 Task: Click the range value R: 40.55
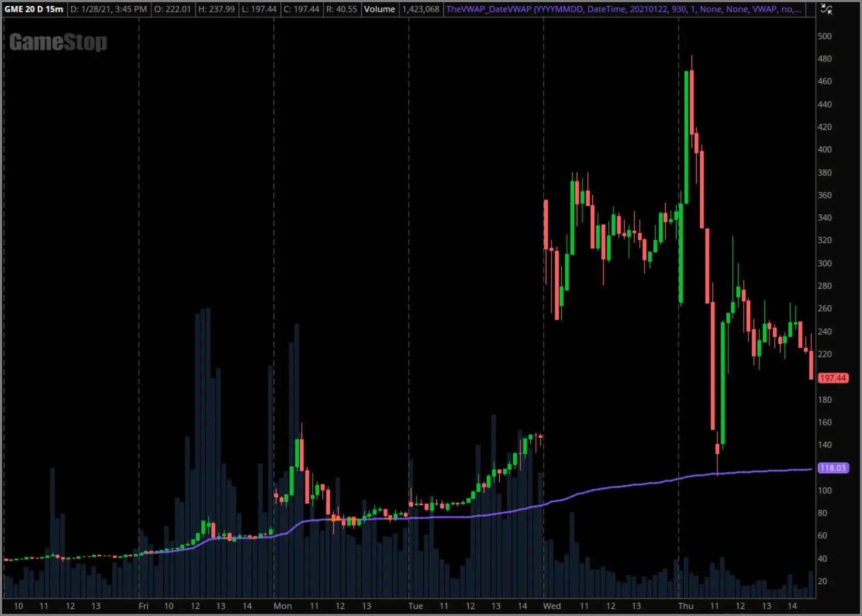[x=342, y=9]
